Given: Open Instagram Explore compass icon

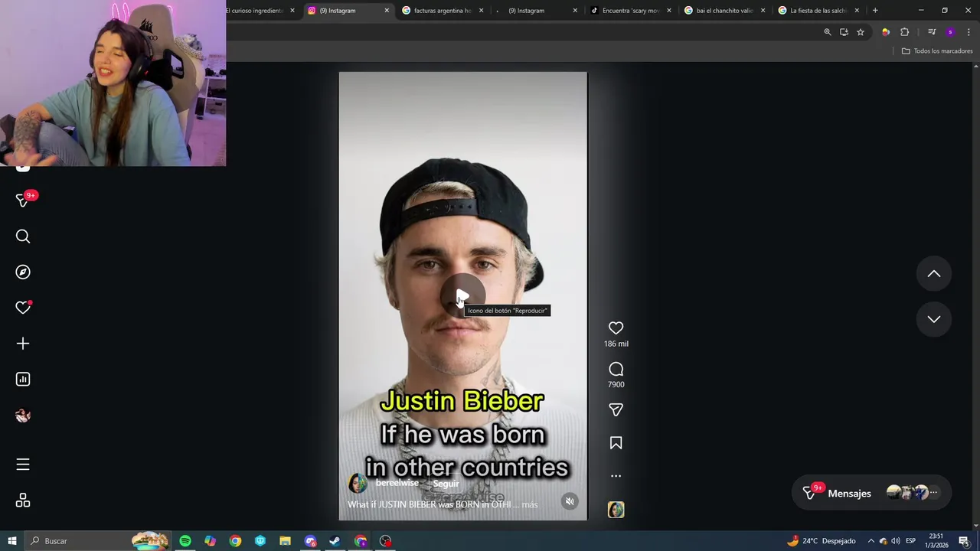Looking at the screenshot, I should tap(23, 272).
